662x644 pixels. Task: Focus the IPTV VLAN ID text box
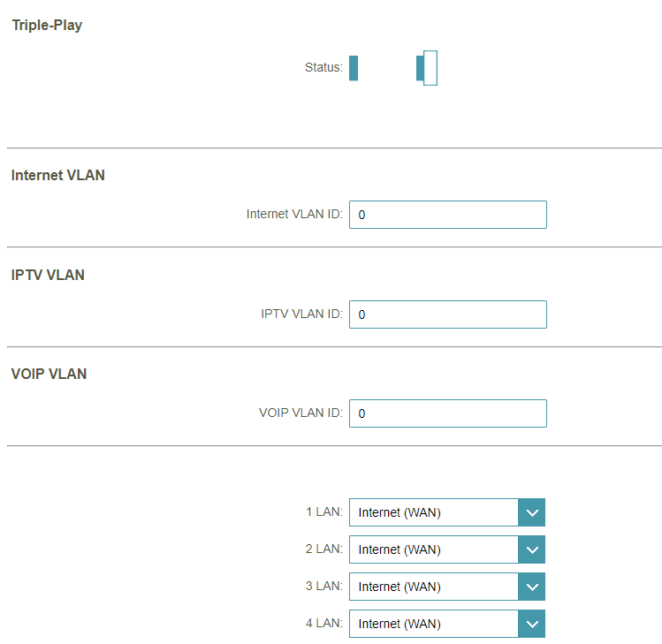pos(447,314)
